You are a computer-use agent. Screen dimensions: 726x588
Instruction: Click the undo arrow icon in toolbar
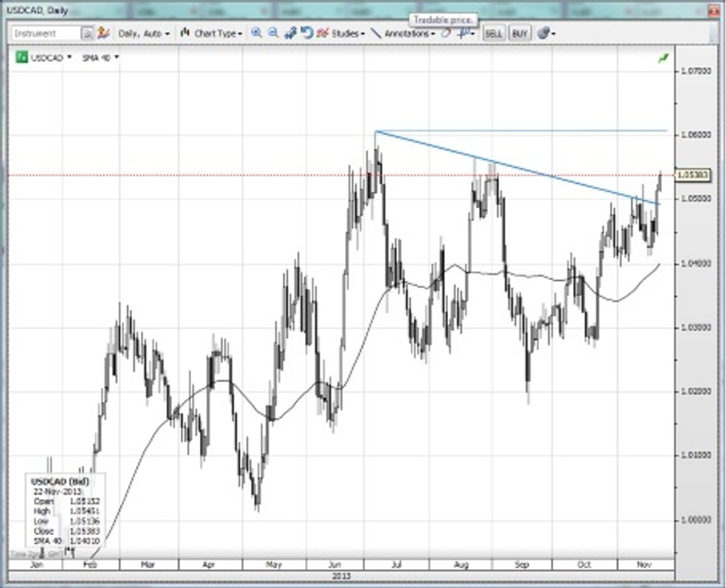pyautogui.click(x=306, y=33)
